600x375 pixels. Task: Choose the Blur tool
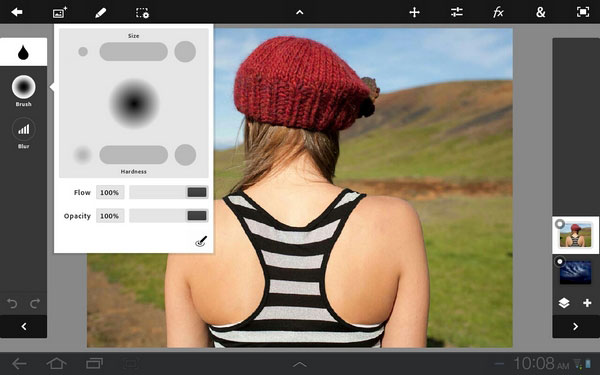pos(23,133)
